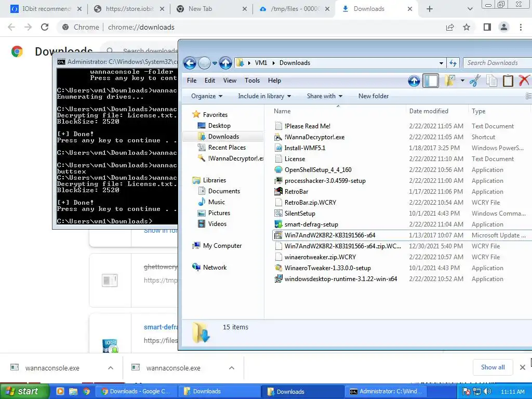The height and width of the screenshot is (399, 532).
Task: Open the recent pages dropdown arrow in Explorer
Action: [x=215, y=63]
